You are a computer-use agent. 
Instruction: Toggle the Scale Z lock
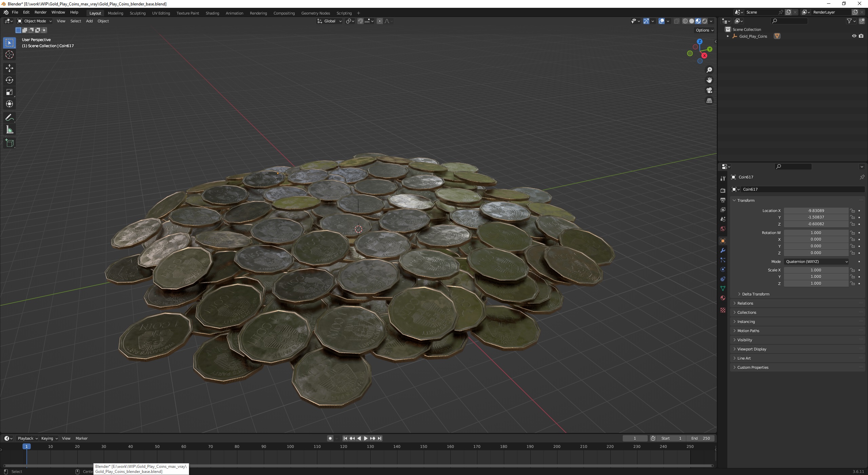[x=852, y=284]
